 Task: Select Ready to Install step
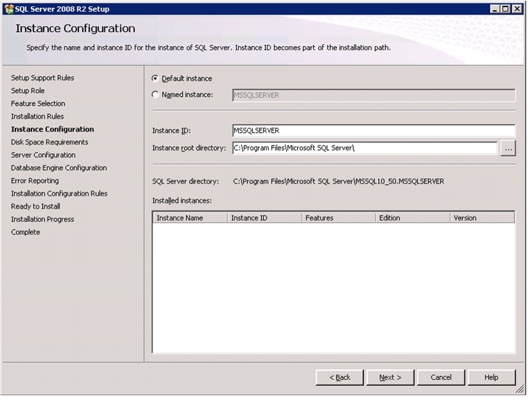35,207
